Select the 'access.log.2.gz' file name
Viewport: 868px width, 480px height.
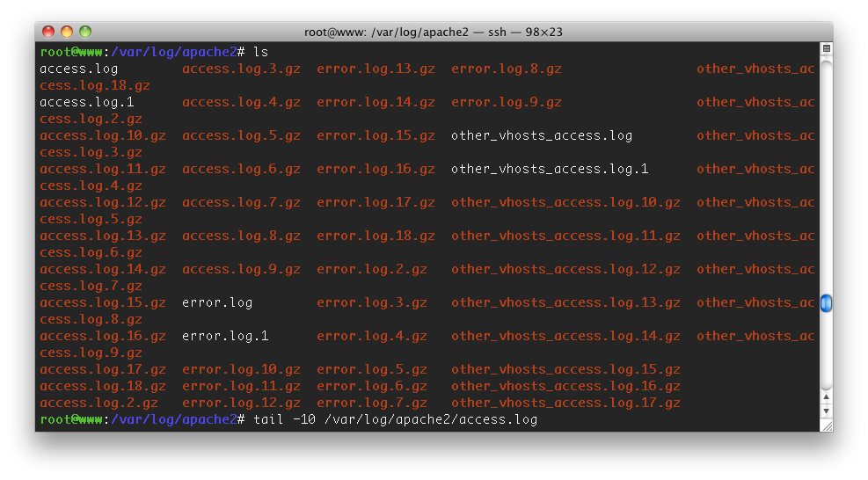[98, 403]
